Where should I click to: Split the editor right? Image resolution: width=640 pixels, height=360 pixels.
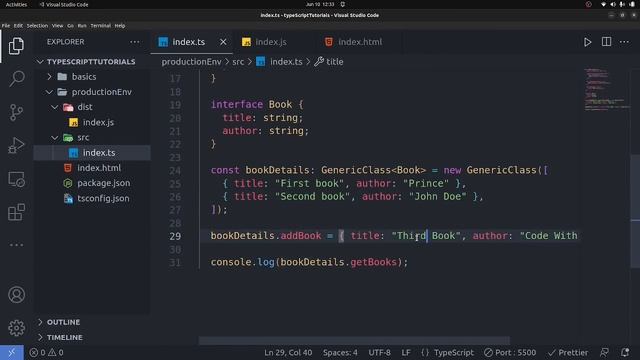pyautogui.click(x=606, y=42)
